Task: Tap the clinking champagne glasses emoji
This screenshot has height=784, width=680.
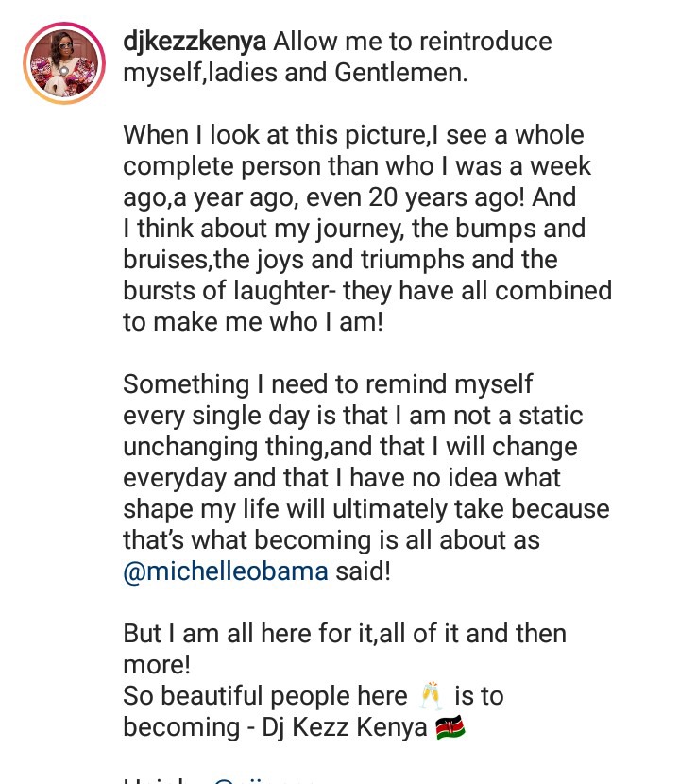Action: (431, 695)
